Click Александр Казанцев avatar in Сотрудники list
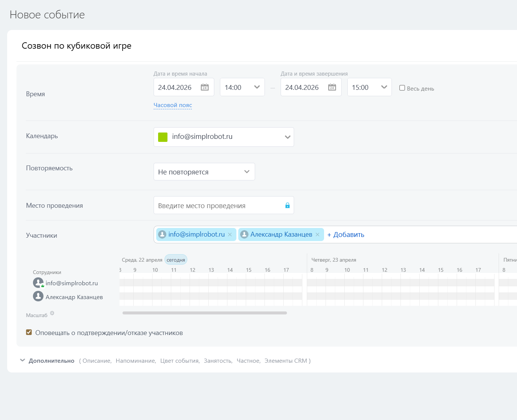The width and height of the screenshot is (517, 420). (x=38, y=296)
